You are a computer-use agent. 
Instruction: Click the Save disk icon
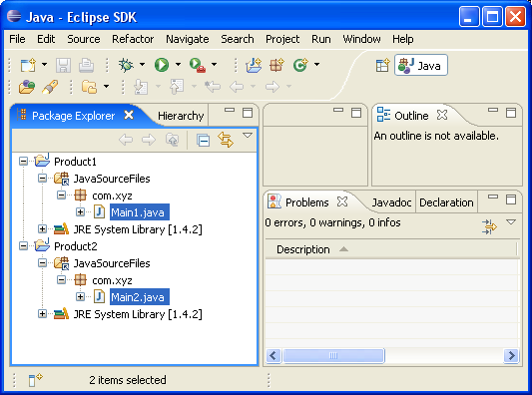point(63,65)
